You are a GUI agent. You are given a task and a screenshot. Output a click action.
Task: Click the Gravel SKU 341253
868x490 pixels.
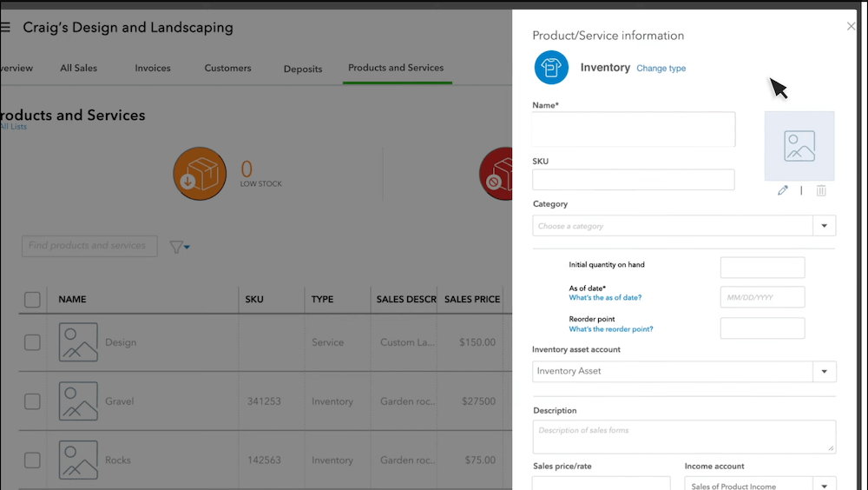(264, 401)
